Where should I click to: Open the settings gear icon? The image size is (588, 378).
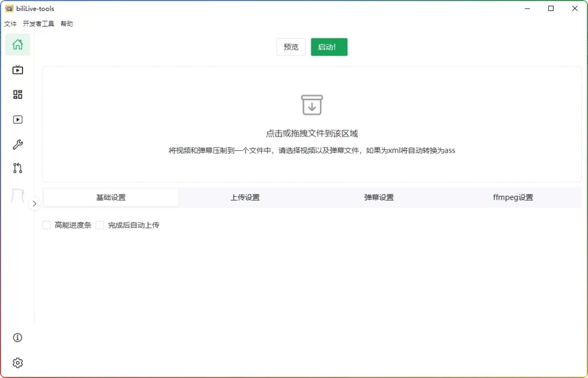tap(17, 363)
